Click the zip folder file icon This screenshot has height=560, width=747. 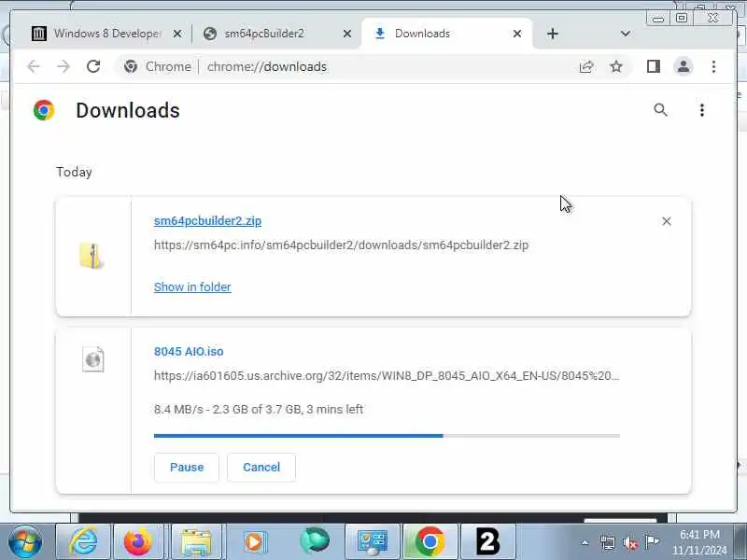[92, 256]
